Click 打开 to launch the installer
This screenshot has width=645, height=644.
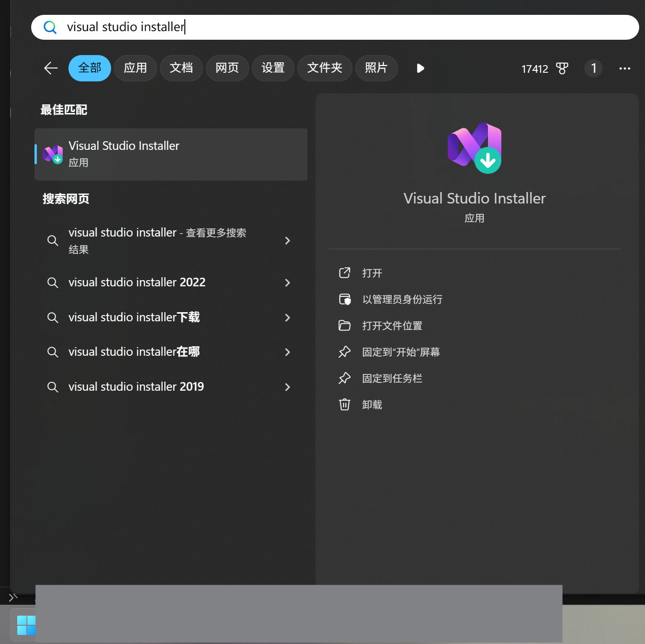pos(372,273)
